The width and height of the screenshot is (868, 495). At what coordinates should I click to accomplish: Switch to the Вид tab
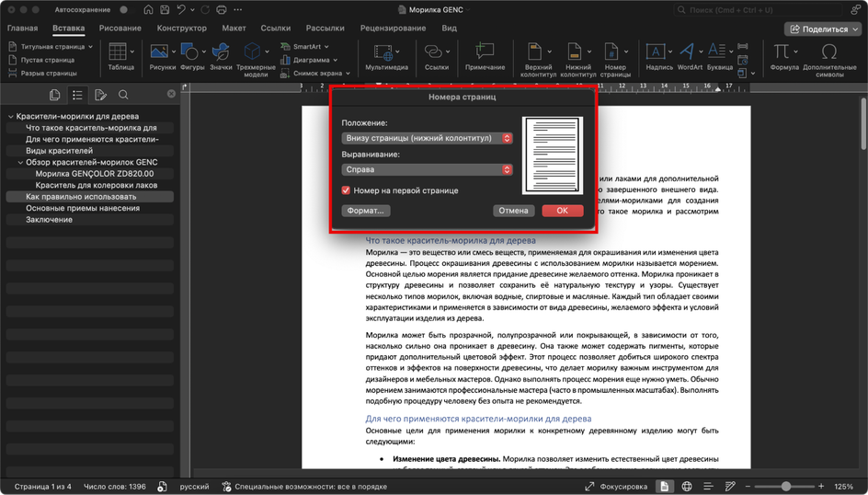pyautogui.click(x=449, y=28)
